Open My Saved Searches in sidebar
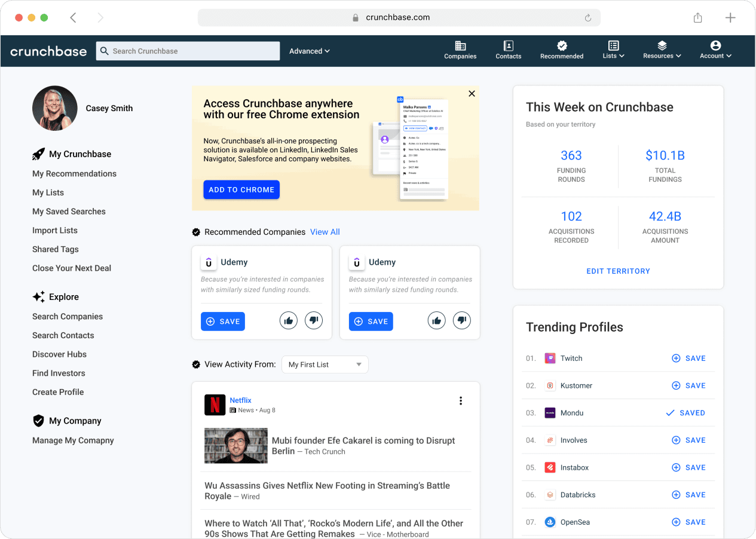 [x=69, y=212]
